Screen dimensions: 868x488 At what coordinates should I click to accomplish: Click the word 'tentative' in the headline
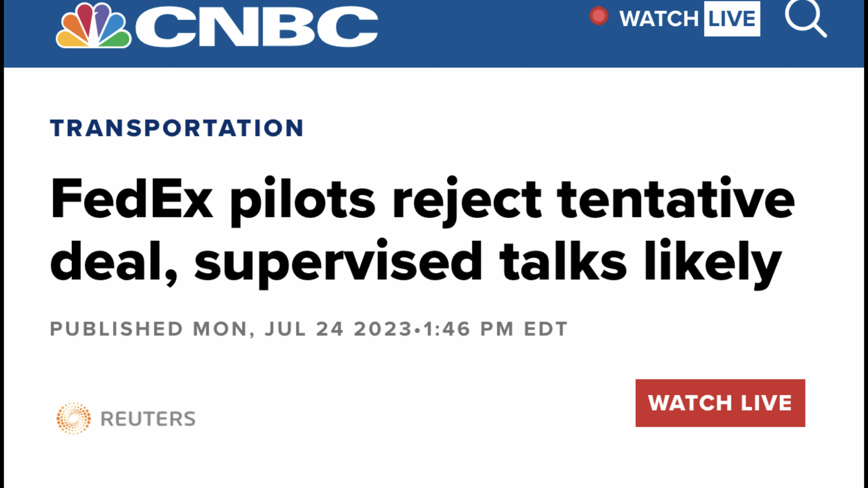click(x=676, y=199)
